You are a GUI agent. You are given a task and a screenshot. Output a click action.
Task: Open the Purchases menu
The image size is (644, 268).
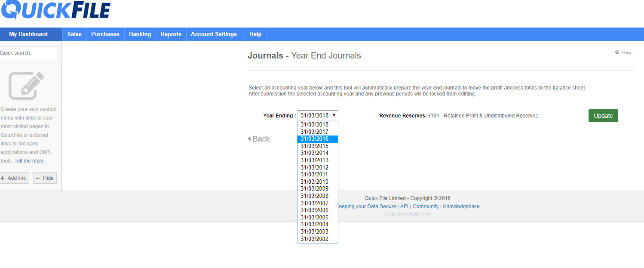pyautogui.click(x=105, y=34)
